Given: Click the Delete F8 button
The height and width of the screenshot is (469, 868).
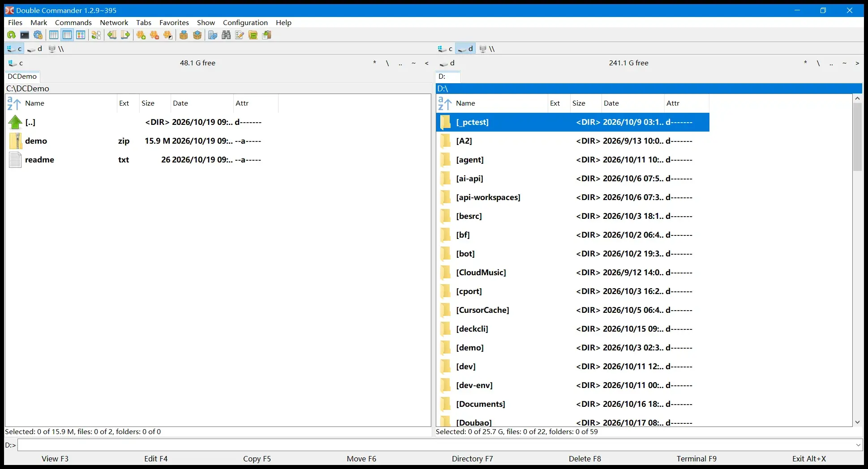Looking at the screenshot, I should tap(585, 459).
